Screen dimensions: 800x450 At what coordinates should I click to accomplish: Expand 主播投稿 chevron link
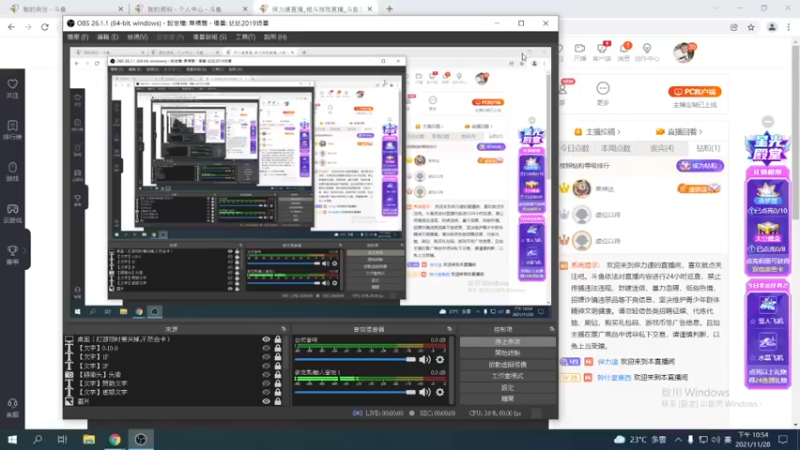(x=619, y=132)
